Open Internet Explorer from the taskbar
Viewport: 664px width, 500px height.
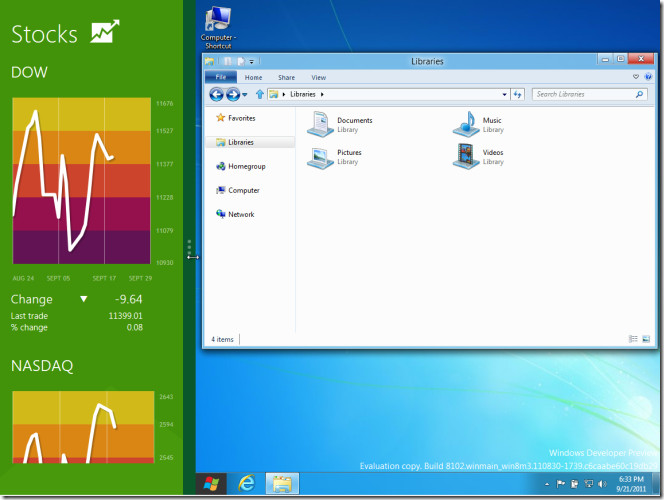pos(246,484)
